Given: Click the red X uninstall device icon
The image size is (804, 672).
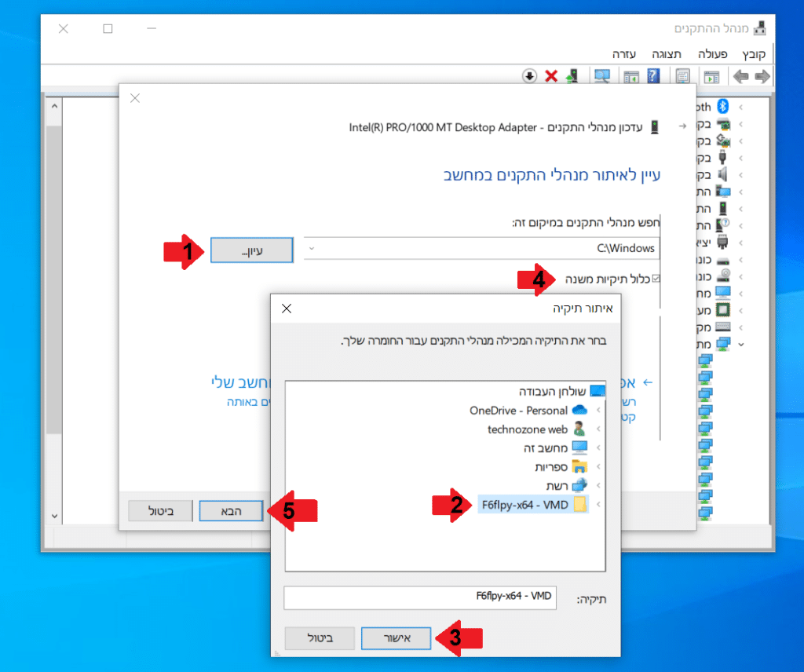Looking at the screenshot, I should point(551,76).
